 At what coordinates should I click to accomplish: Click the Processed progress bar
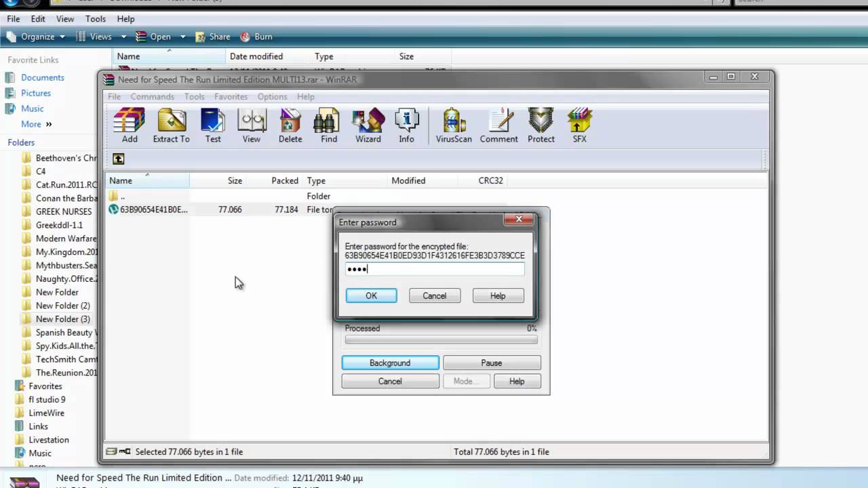(x=441, y=340)
